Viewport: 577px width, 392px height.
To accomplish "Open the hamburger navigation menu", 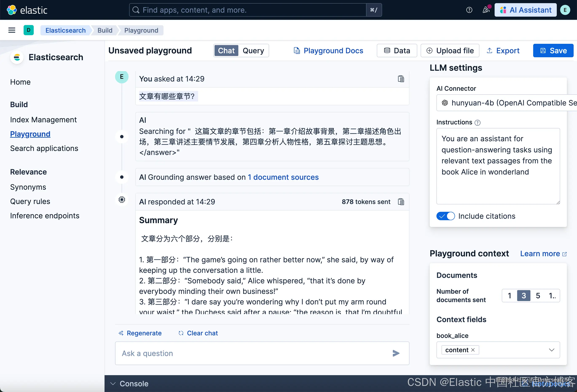I will 12,30.
